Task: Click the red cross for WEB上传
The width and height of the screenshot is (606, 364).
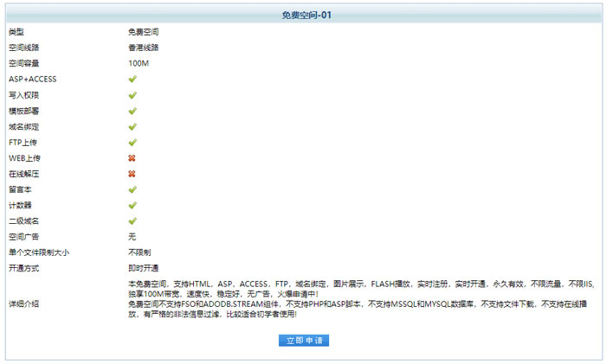Action: (x=132, y=158)
